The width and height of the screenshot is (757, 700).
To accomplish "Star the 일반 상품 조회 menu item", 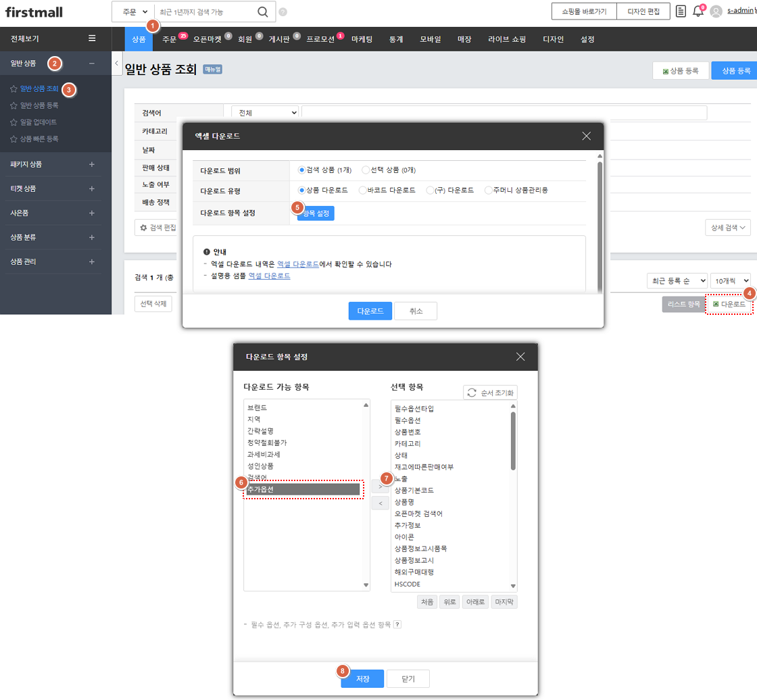I will tap(14, 89).
